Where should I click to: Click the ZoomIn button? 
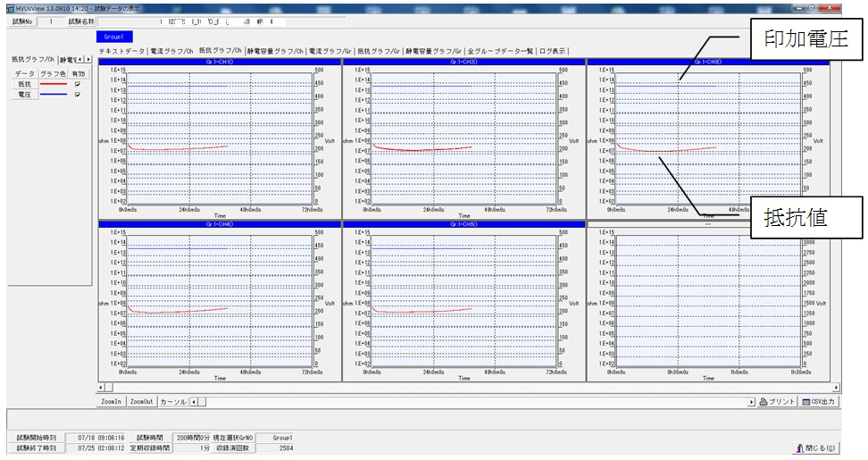(x=112, y=402)
